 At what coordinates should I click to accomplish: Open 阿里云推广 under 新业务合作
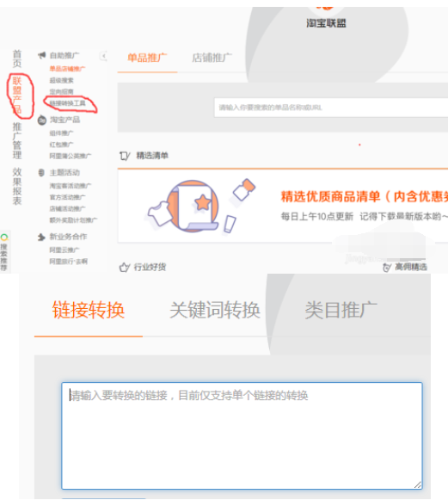tap(64, 250)
